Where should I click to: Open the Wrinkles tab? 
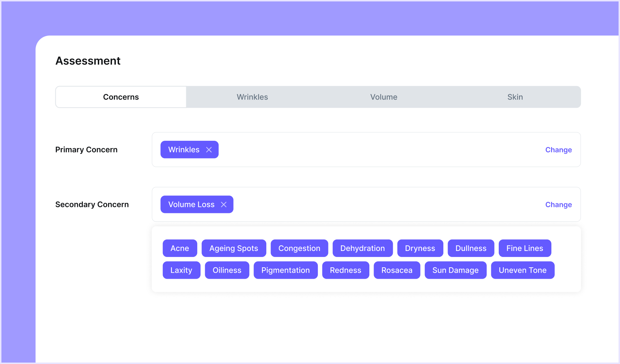tap(252, 97)
